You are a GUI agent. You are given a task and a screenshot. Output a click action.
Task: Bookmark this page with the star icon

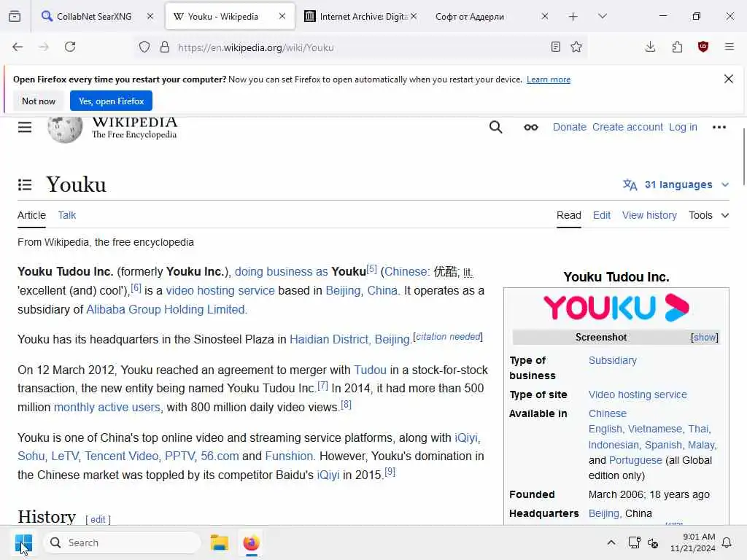[576, 47]
